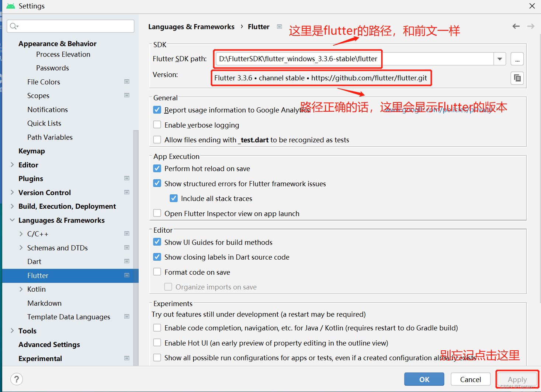
Task: Click the project-level icon beside Flutter breadcrumb
Action: pos(280,27)
